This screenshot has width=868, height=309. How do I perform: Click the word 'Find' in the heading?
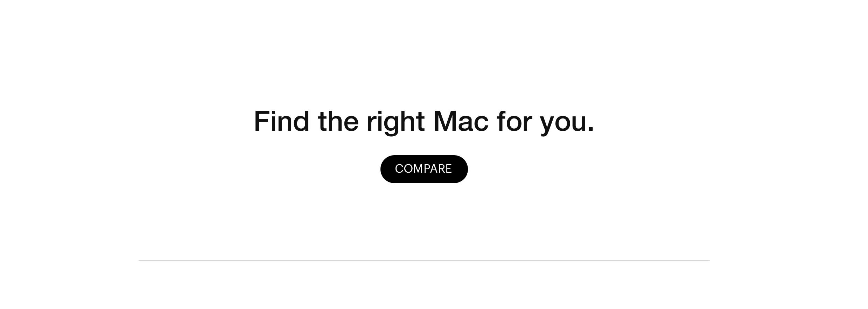coord(282,121)
